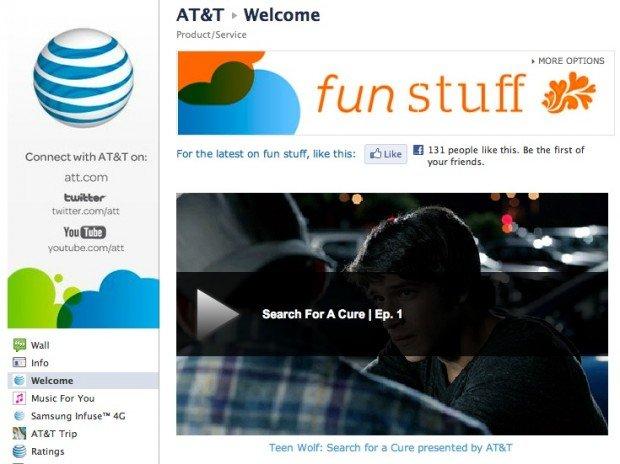Click the Wall speech-bubble icon

click(x=19, y=345)
